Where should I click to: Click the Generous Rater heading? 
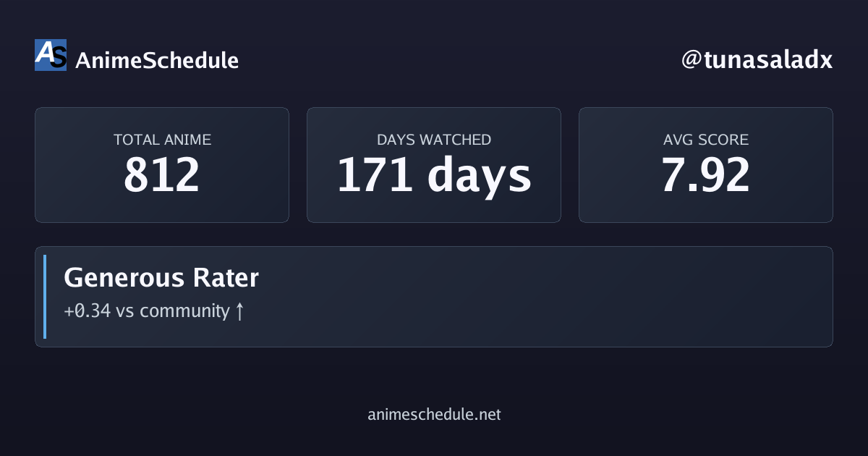[x=161, y=278]
